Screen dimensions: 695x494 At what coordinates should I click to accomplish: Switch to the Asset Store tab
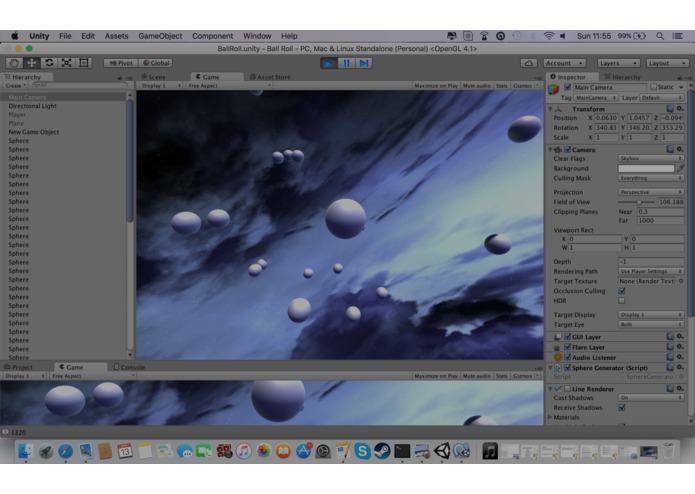270,77
